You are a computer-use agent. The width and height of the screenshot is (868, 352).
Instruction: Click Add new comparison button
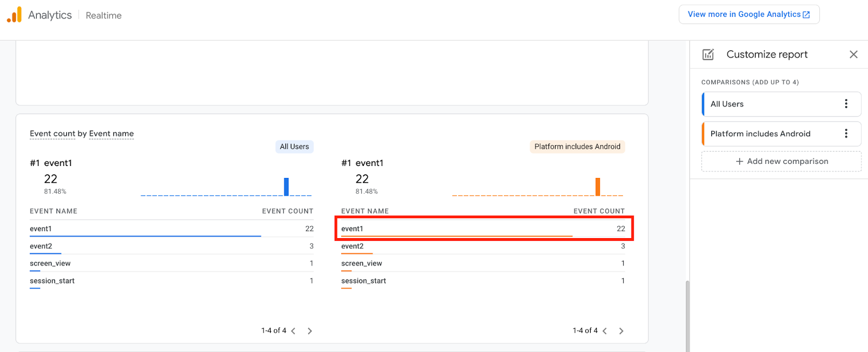point(781,161)
